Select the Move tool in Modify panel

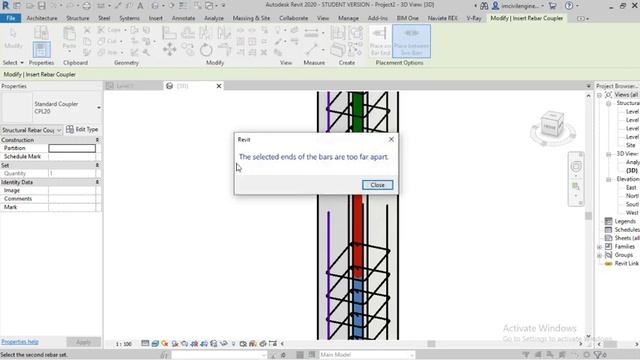pos(169,49)
